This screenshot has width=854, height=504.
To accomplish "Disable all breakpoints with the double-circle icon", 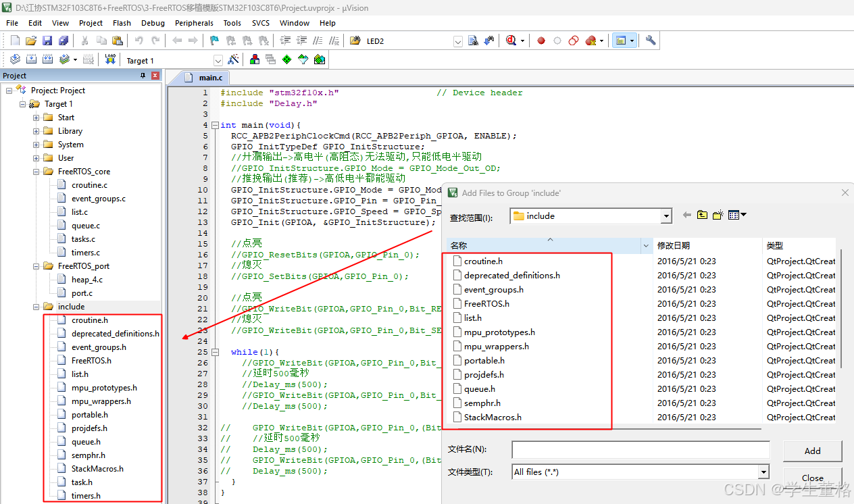I will pos(574,41).
